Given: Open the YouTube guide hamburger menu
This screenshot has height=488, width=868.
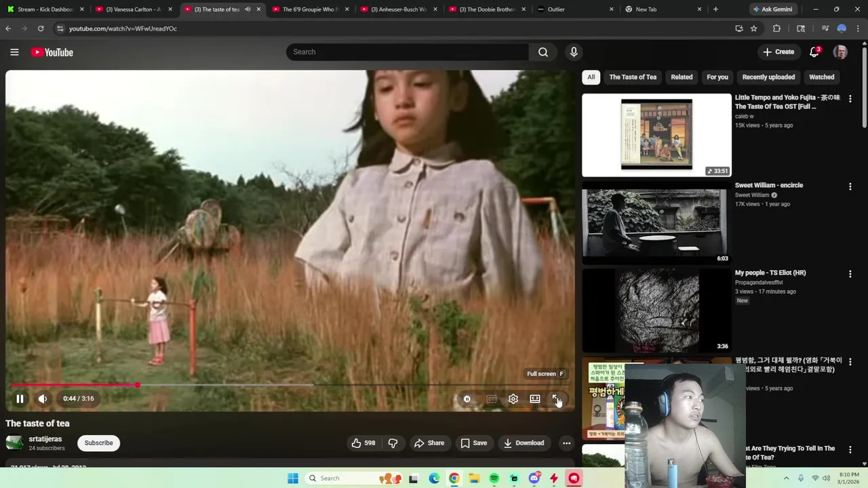Looking at the screenshot, I should click(14, 52).
